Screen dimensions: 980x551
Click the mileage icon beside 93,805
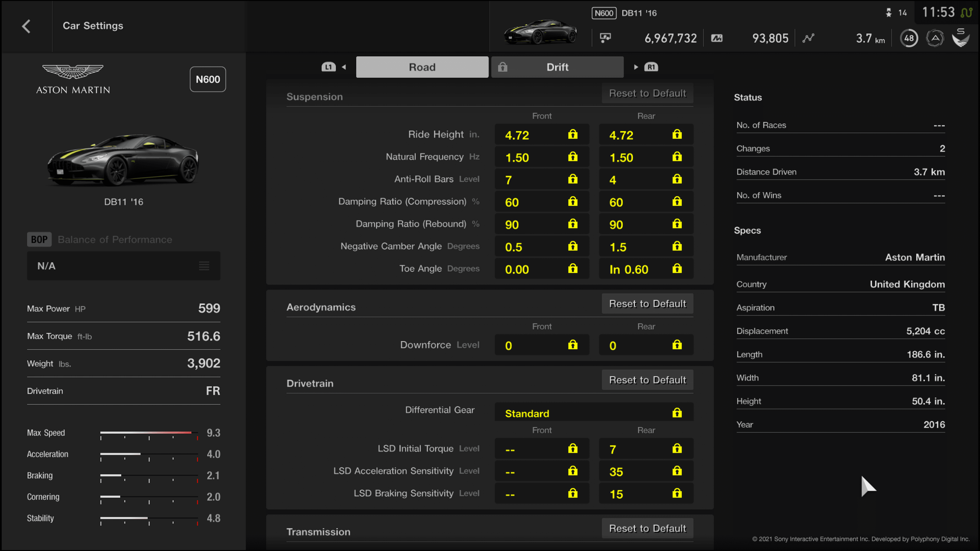717,38
